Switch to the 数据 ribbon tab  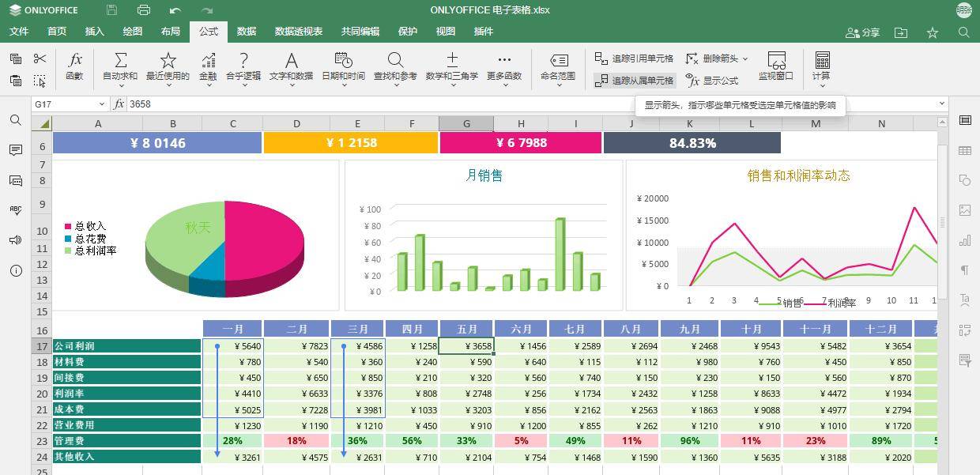[246, 31]
